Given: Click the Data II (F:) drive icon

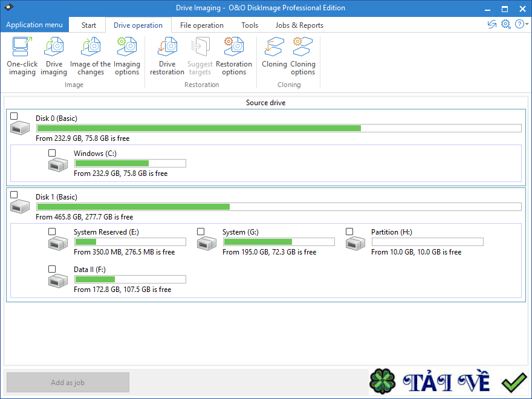Looking at the screenshot, I should (58, 281).
